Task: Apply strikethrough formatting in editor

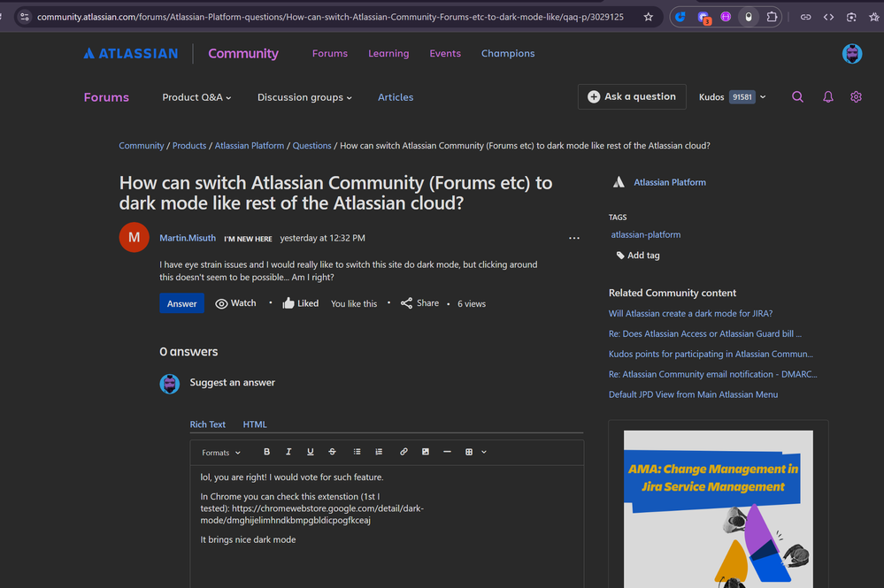Action: click(332, 452)
